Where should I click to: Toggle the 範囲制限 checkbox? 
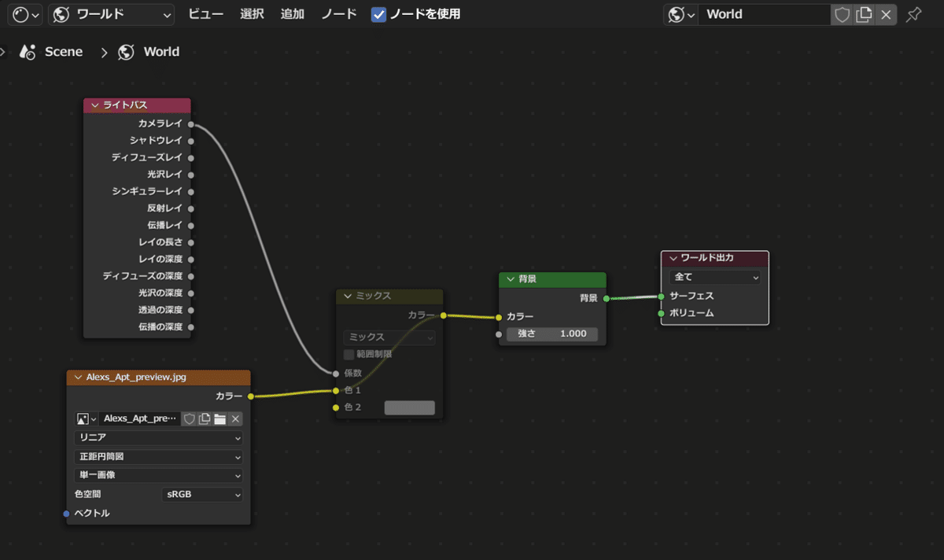pyautogui.click(x=348, y=354)
